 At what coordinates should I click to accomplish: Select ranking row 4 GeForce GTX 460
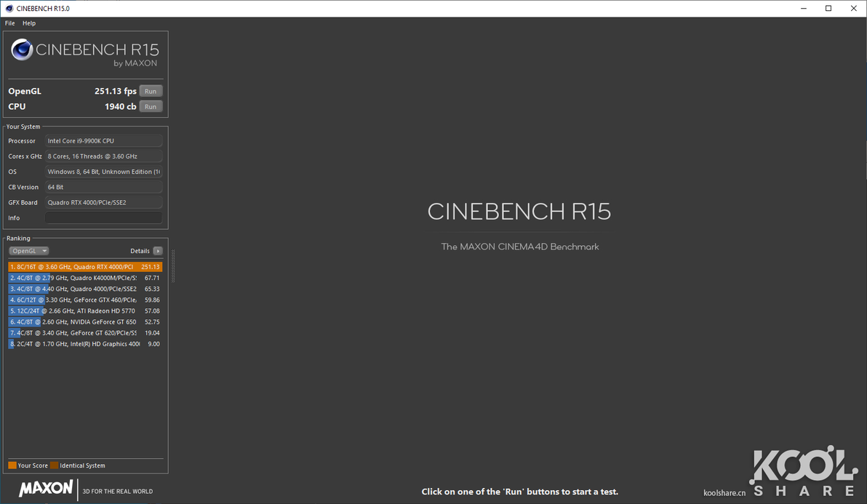(85, 300)
